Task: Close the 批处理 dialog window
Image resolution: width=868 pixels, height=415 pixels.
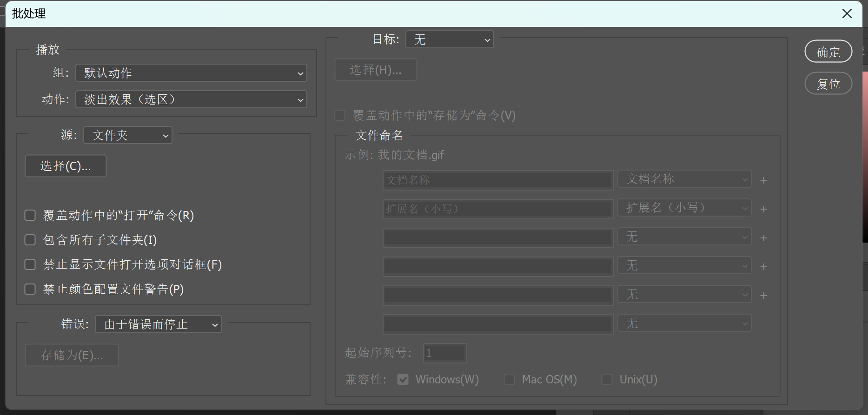Action: pos(847,13)
